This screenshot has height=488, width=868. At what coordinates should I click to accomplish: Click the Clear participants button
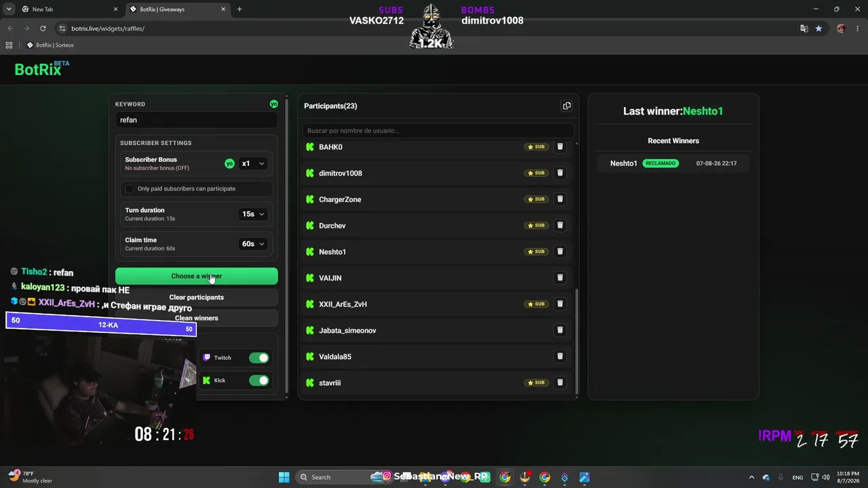197,297
